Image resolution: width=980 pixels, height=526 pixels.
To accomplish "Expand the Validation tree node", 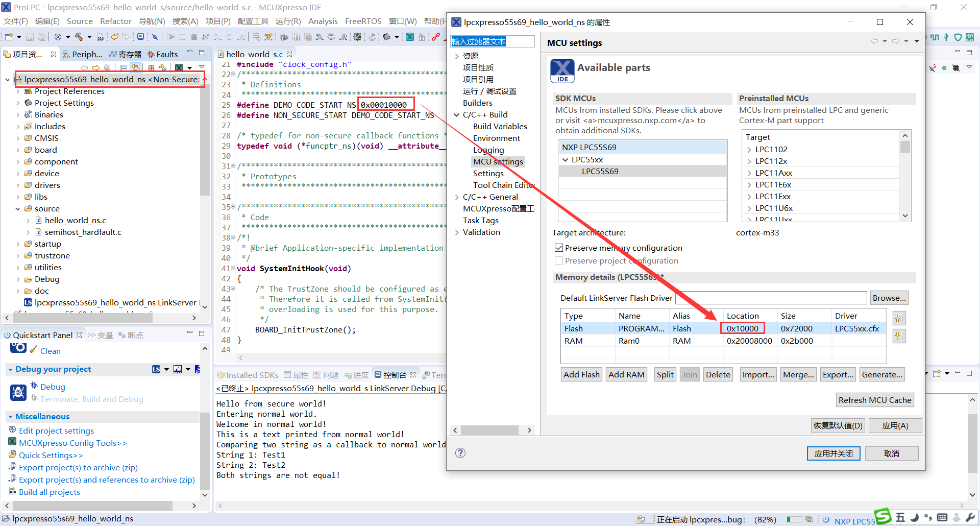I will pyautogui.click(x=457, y=232).
